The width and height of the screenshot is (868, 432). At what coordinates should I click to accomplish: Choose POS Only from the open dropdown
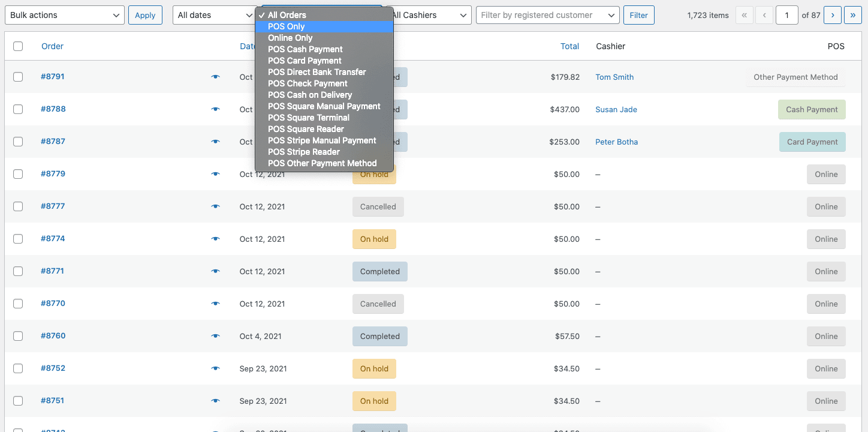click(286, 26)
